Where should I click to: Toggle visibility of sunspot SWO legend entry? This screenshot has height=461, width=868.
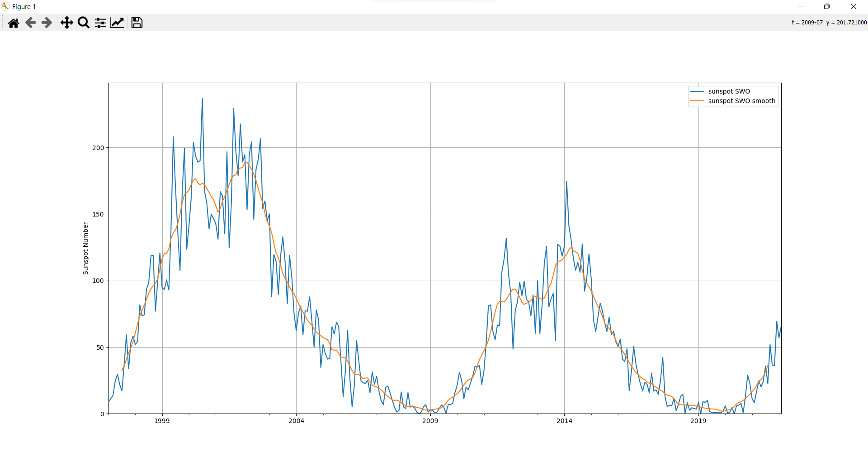(729, 91)
